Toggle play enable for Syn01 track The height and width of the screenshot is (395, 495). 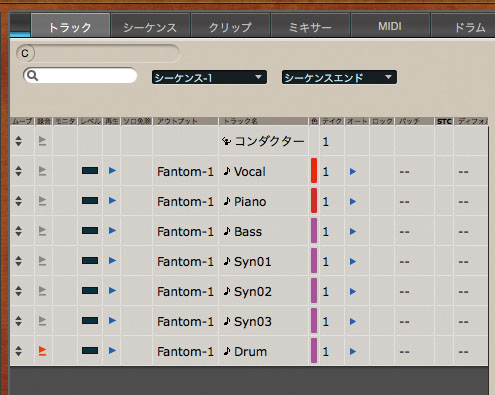[112, 261]
